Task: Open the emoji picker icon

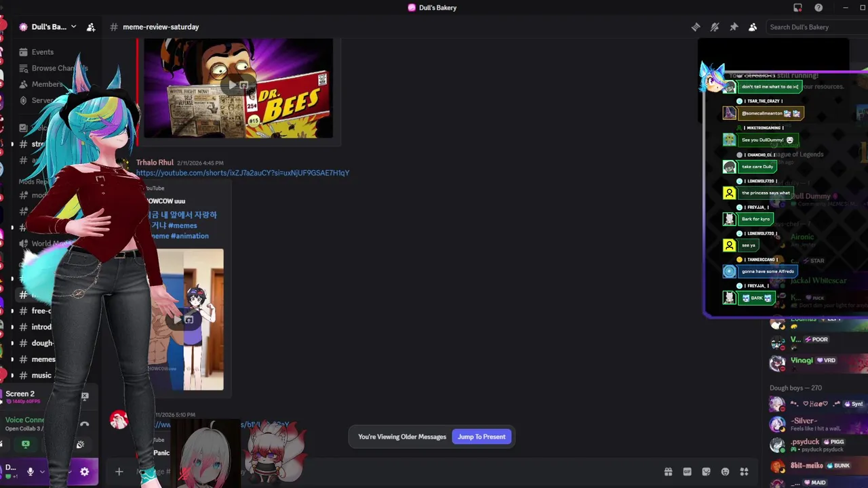Action: [x=725, y=472]
